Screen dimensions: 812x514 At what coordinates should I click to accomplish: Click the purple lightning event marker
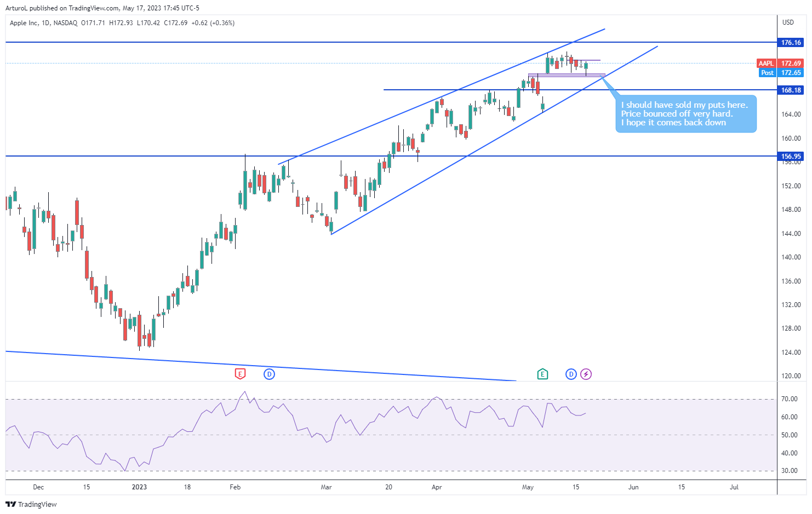coord(586,374)
